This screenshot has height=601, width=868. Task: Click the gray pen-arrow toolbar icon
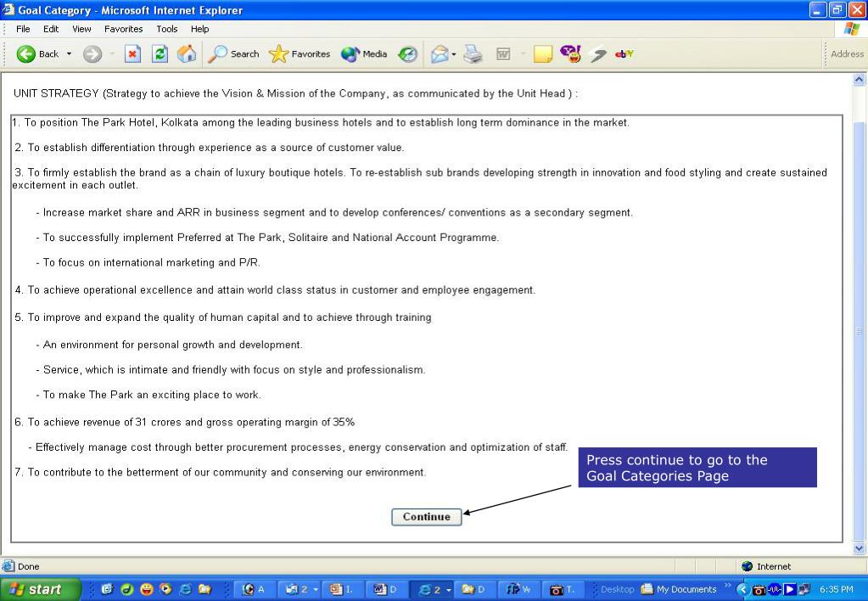pyautogui.click(x=598, y=53)
